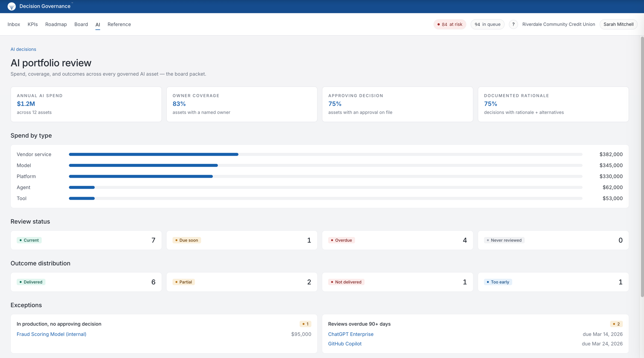Open the Fraud Scoring Model (internal) link

[52, 334]
